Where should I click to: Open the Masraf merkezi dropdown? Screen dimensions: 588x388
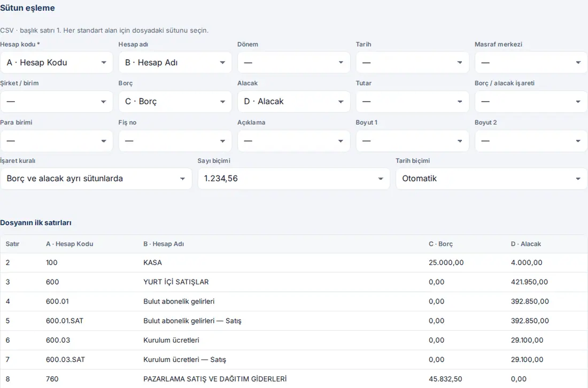coord(531,63)
